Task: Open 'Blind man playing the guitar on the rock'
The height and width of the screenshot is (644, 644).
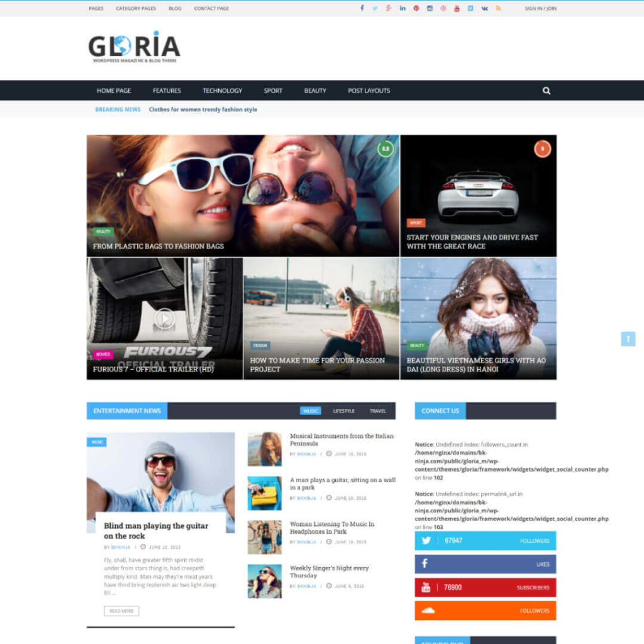Action: point(156,531)
